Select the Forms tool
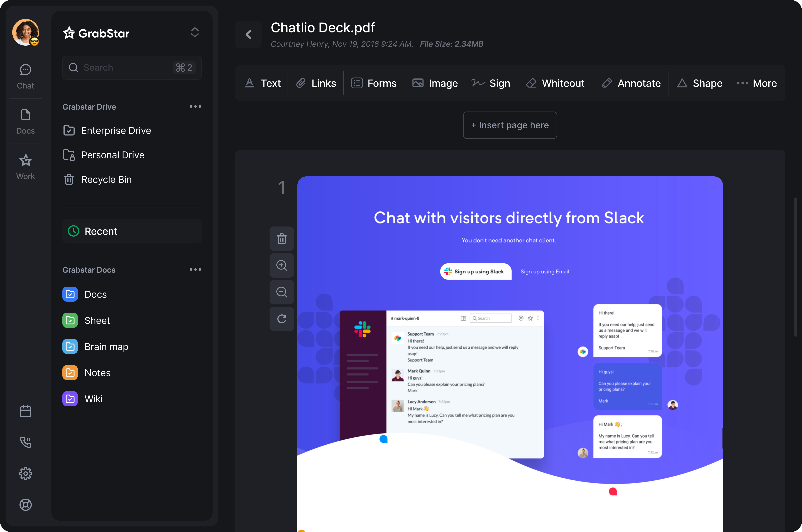 [x=374, y=83]
